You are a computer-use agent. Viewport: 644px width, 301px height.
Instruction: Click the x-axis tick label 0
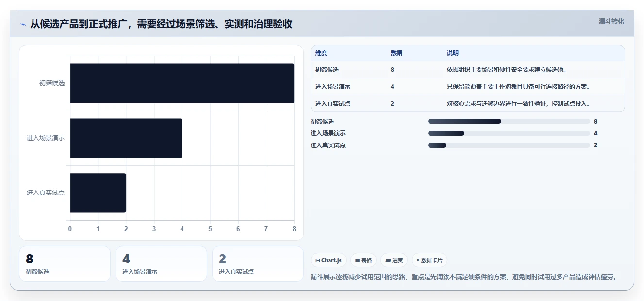pos(70,229)
